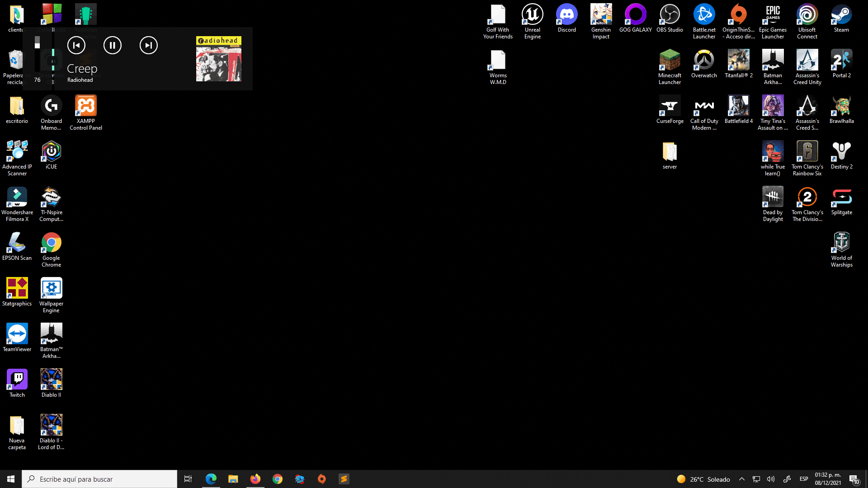Open Task View from the taskbar

pos(188,479)
